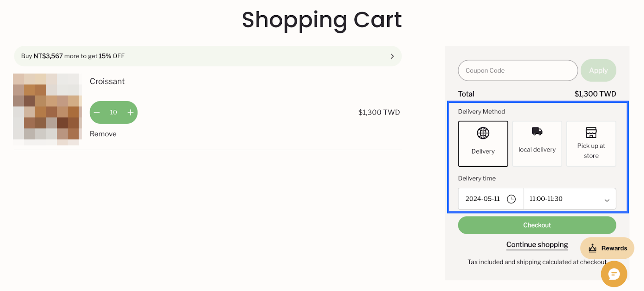
Task: Apply the coupon code
Action: 598,71
